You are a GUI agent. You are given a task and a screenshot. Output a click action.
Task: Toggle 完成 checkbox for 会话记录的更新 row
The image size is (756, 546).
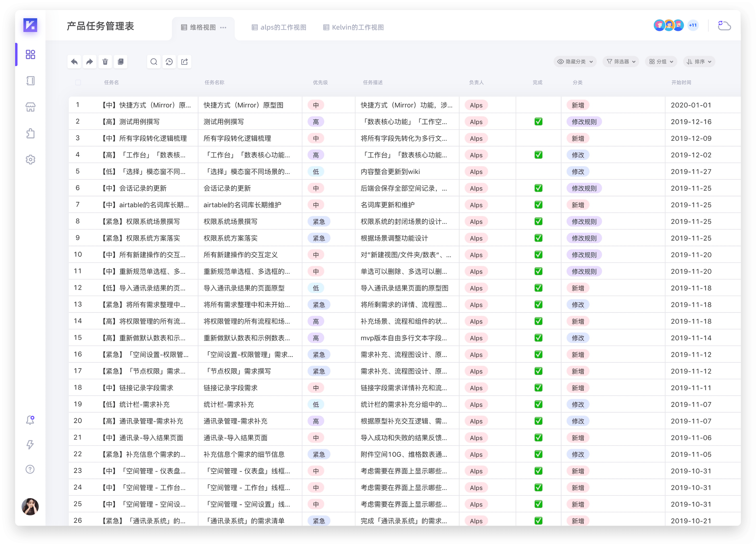coord(538,188)
